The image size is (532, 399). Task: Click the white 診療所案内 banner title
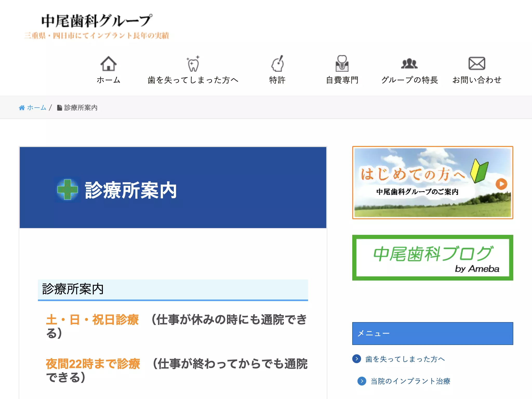131,190
